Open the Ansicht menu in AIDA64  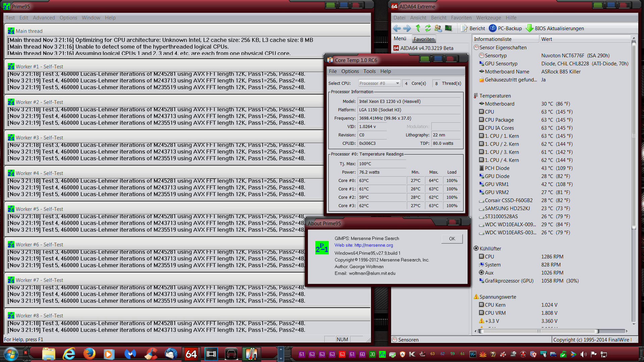pos(418,18)
